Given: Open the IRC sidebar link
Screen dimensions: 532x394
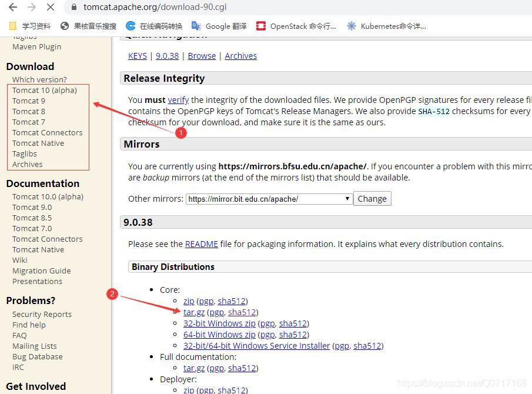Looking at the screenshot, I should 18,367.
